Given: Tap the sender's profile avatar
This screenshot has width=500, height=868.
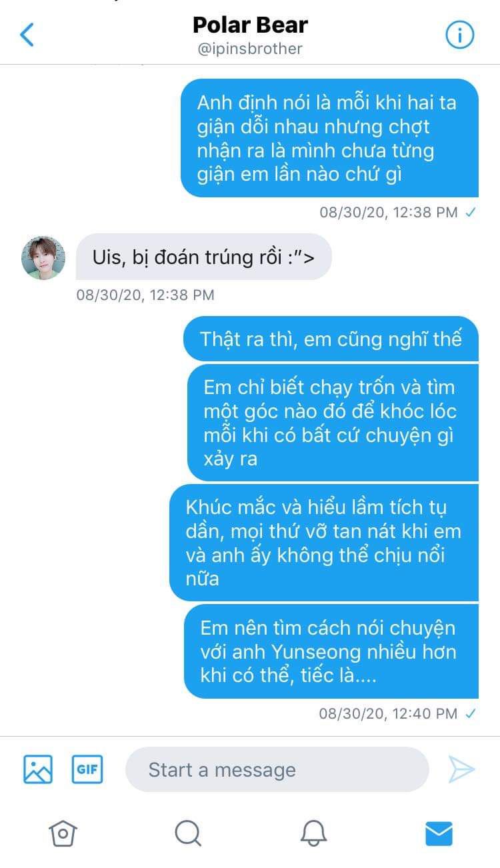Looking at the screenshot, I should [43, 257].
